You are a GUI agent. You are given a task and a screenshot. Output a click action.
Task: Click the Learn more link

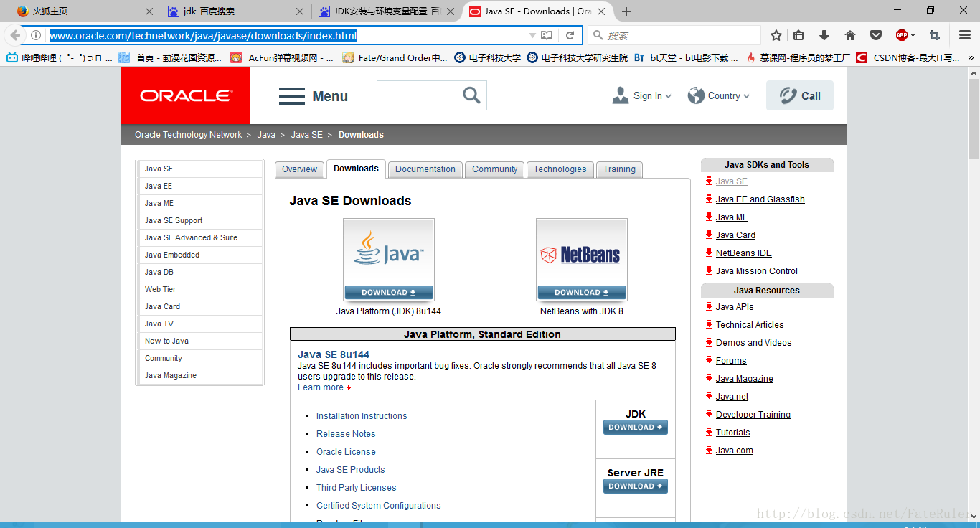321,387
